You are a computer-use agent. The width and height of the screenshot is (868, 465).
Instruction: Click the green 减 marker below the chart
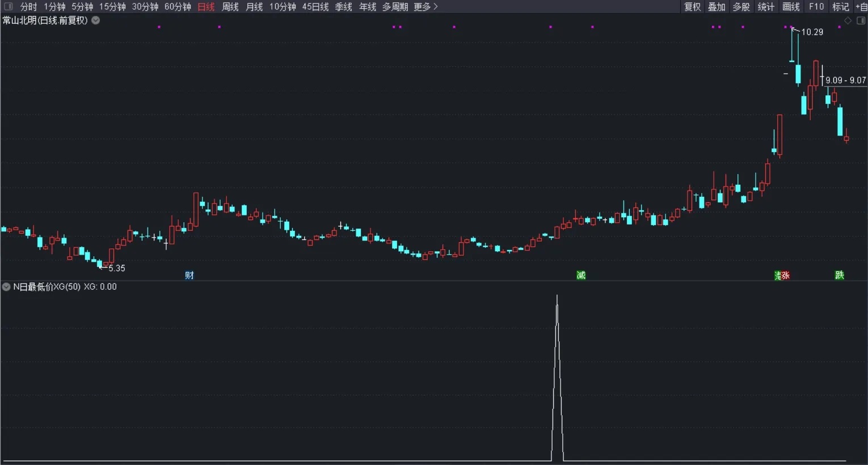click(x=581, y=275)
